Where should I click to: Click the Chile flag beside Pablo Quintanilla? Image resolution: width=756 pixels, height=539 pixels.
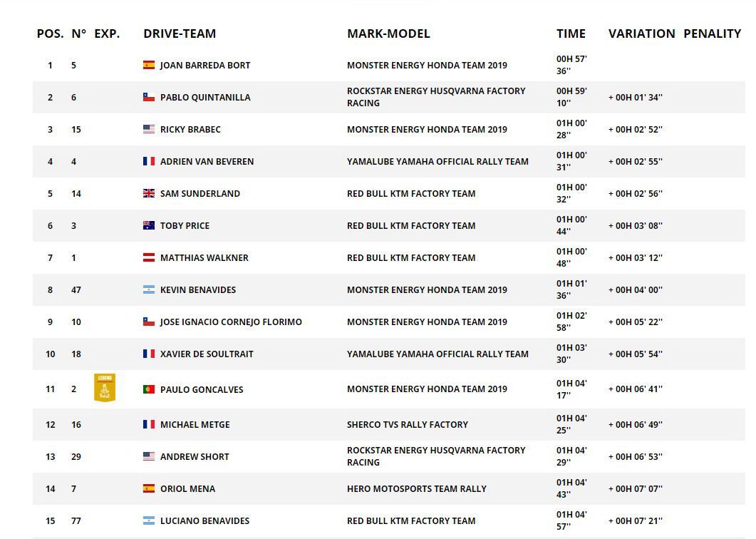[x=149, y=97]
